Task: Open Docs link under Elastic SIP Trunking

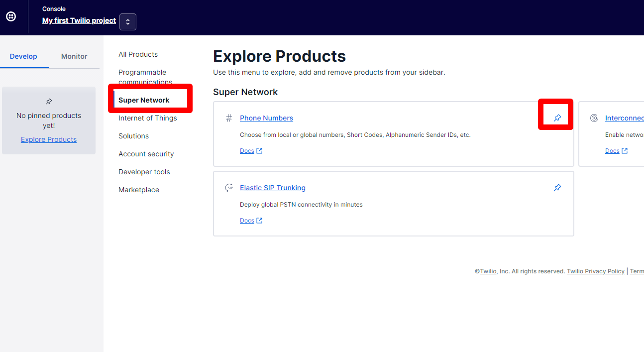Action: pyautogui.click(x=247, y=221)
